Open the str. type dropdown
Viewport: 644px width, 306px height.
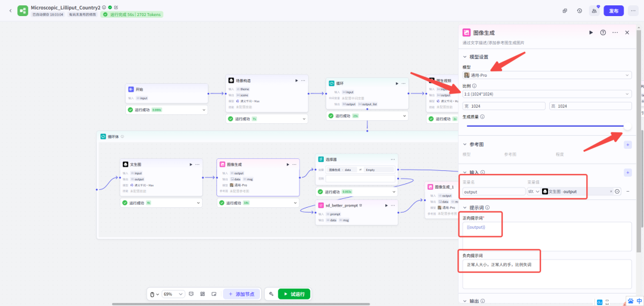click(x=534, y=192)
